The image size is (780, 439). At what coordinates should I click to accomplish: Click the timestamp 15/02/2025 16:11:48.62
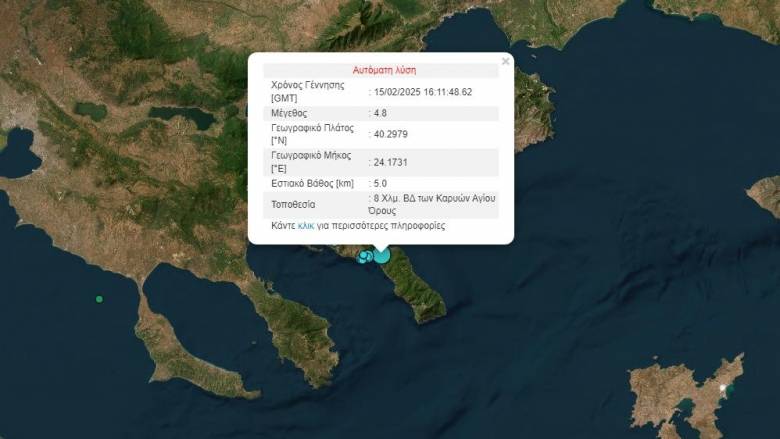point(423,92)
